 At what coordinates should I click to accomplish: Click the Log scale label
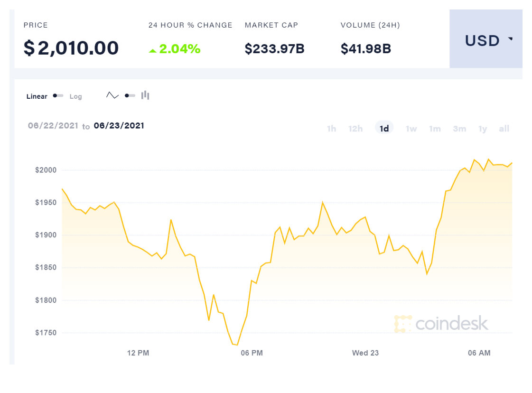click(x=76, y=96)
